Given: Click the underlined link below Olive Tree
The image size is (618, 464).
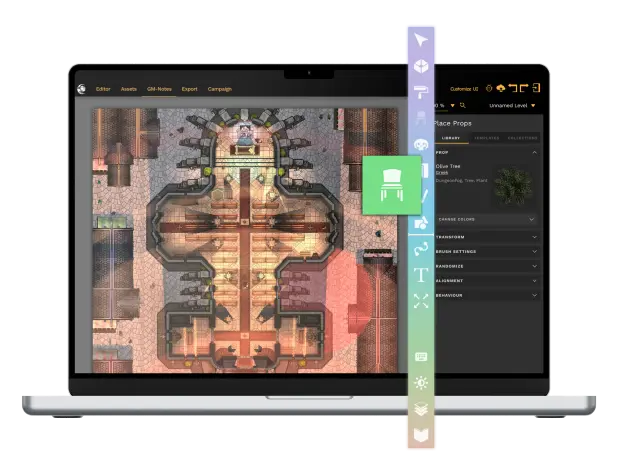Looking at the screenshot, I should coord(442,173).
